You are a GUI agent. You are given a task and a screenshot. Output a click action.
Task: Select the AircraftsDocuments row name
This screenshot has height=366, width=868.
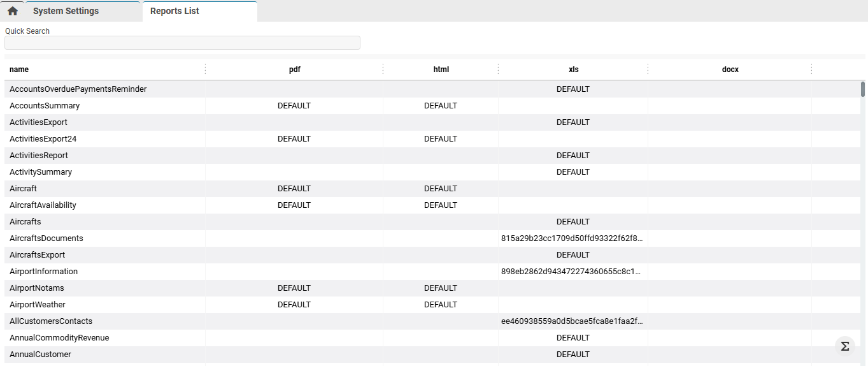(x=46, y=238)
